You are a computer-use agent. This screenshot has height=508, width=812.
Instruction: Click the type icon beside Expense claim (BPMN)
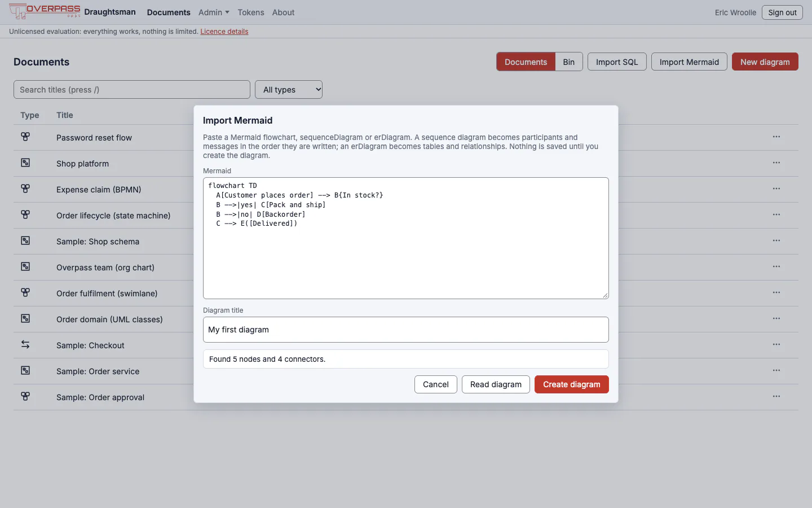click(25, 189)
